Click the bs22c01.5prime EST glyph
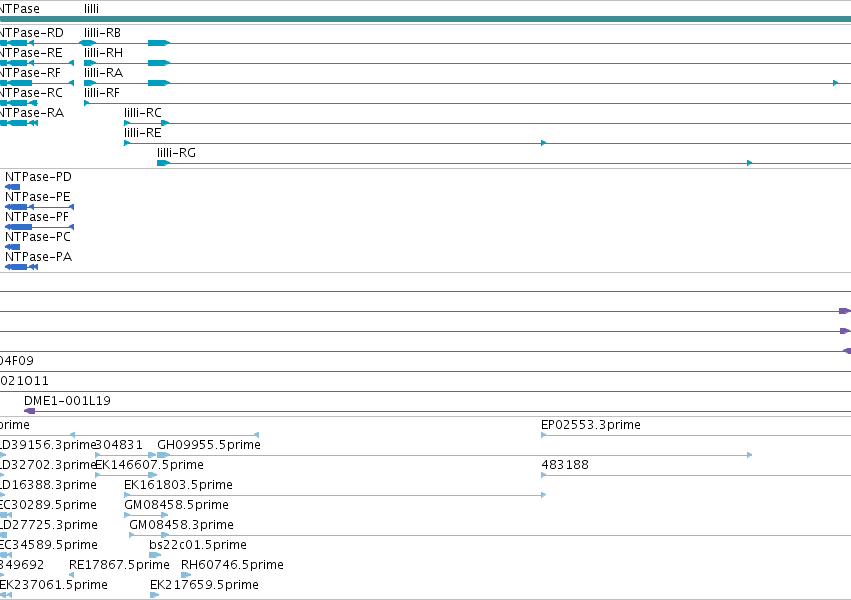 point(155,555)
